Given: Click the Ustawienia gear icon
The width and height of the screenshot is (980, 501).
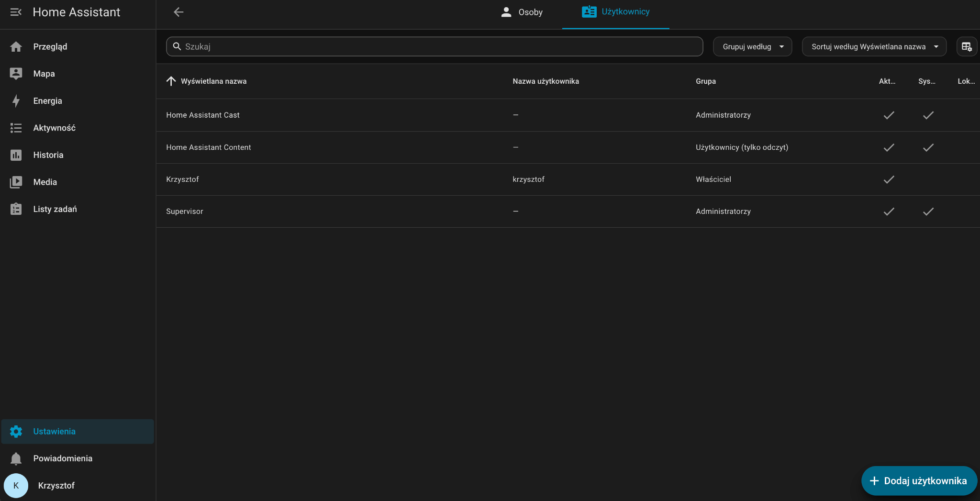Looking at the screenshot, I should [16, 432].
